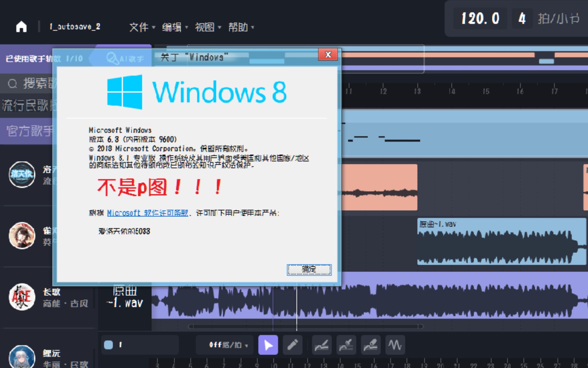Click the 确定 button in the dialog
The height and width of the screenshot is (368, 588).
pyautogui.click(x=309, y=270)
